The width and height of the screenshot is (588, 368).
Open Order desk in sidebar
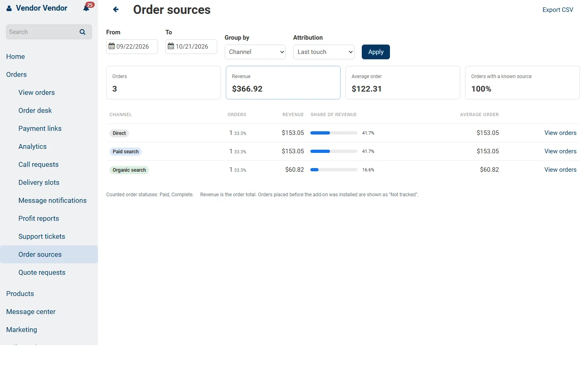(x=35, y=110)
